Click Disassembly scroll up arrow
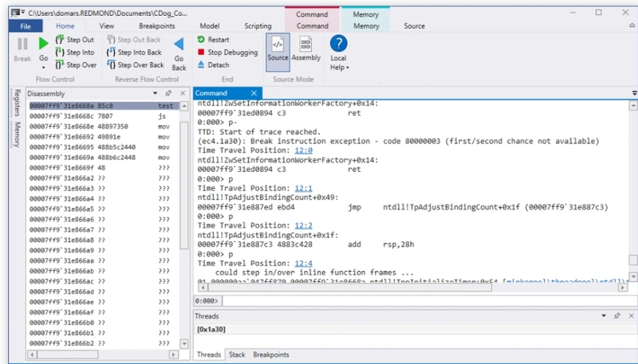Screen dimensions: 638x364 tap(184, 107)
